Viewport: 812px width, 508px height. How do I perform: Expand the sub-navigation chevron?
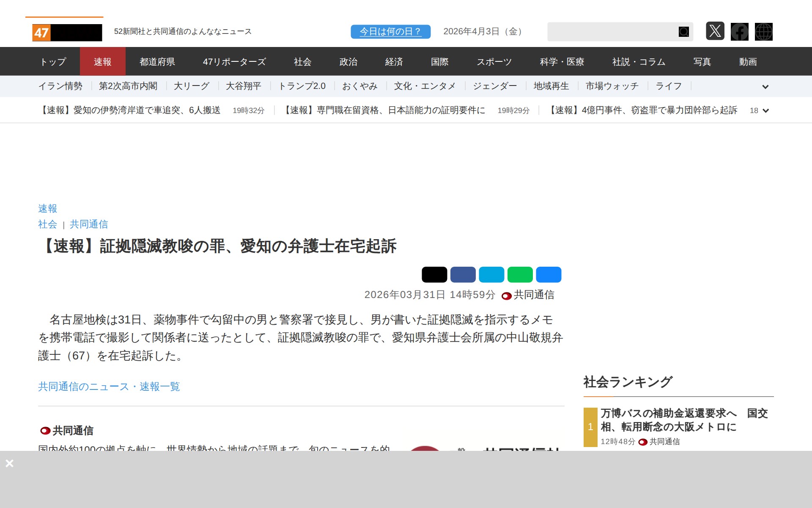(765, 87)
